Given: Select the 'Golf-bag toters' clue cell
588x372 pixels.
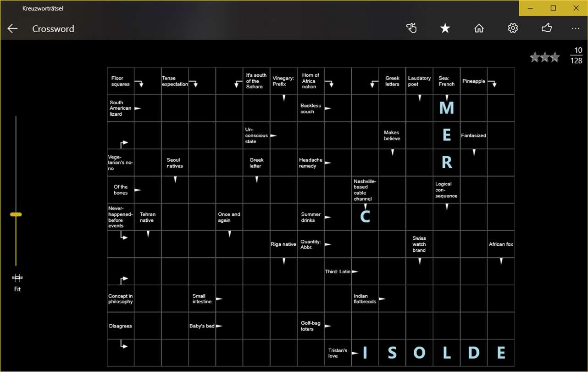Looking at the screenshot, I should [x=311, y=326].
